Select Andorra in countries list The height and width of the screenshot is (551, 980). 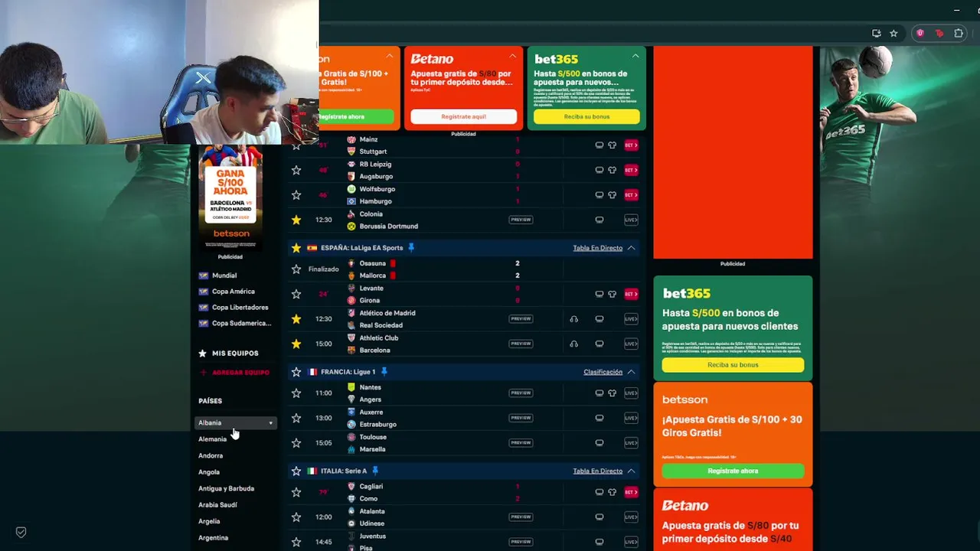click(x=211, y=456)
